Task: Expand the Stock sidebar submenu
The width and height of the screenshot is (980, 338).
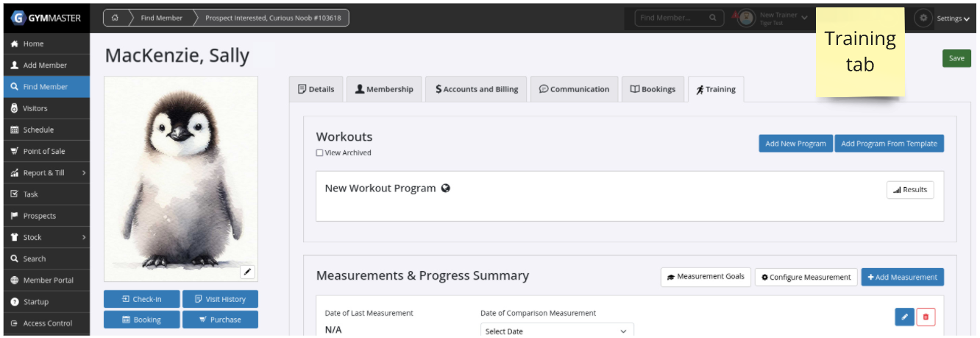Action: 84,237
